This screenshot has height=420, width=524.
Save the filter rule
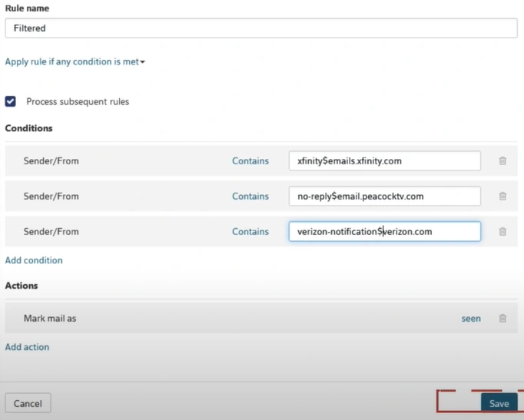pyautogui.click(x=499, y=403)
